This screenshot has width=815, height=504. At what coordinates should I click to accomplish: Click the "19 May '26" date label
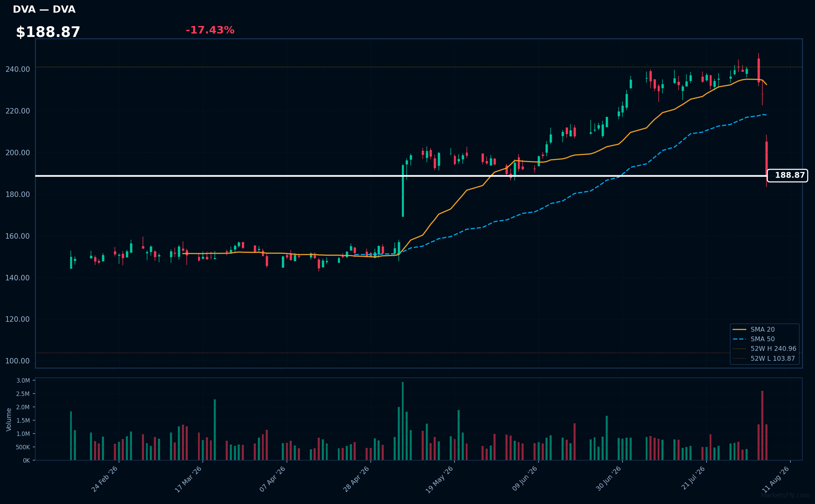point(439,479)
